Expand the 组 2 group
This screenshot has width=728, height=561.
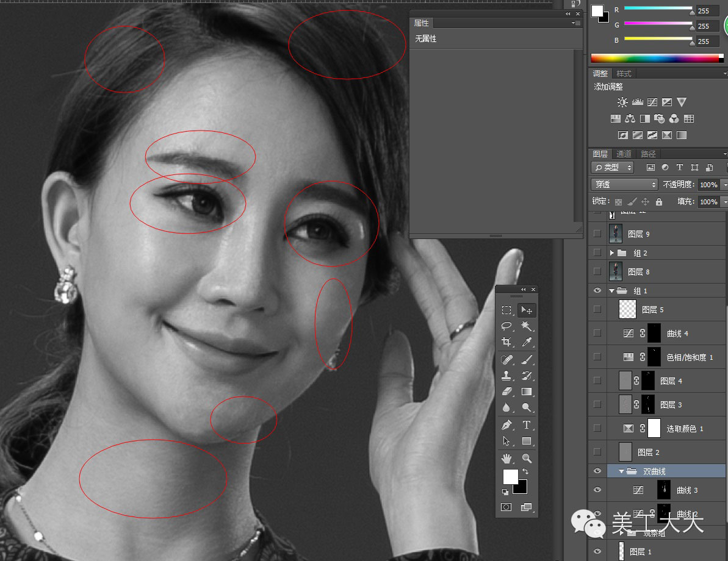612,253
